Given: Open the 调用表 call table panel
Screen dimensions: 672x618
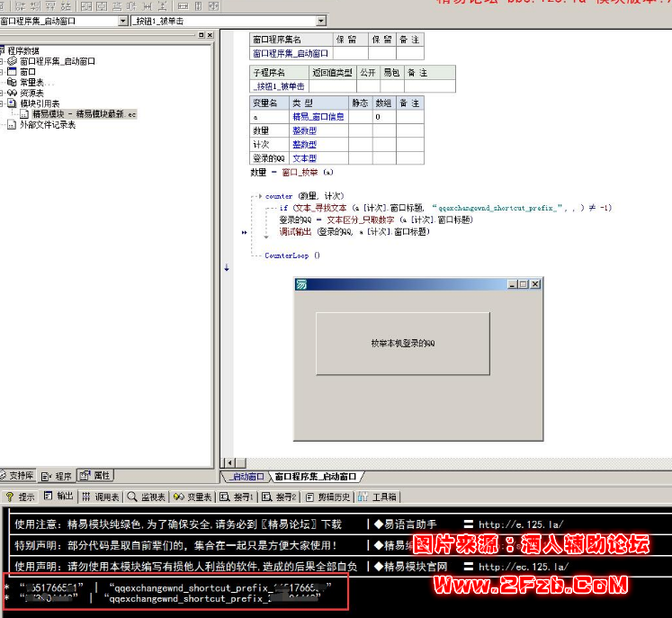Looking at the screenshot, I should pyautogui.click(x=101, y=497).
